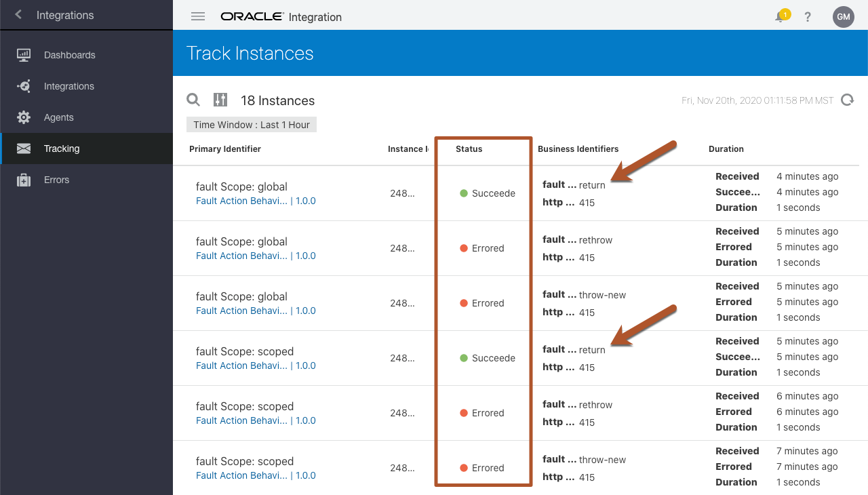The image size is (868, 495).
Task: Click the Time Window Last 1 Hour chip
Action: 252,125
